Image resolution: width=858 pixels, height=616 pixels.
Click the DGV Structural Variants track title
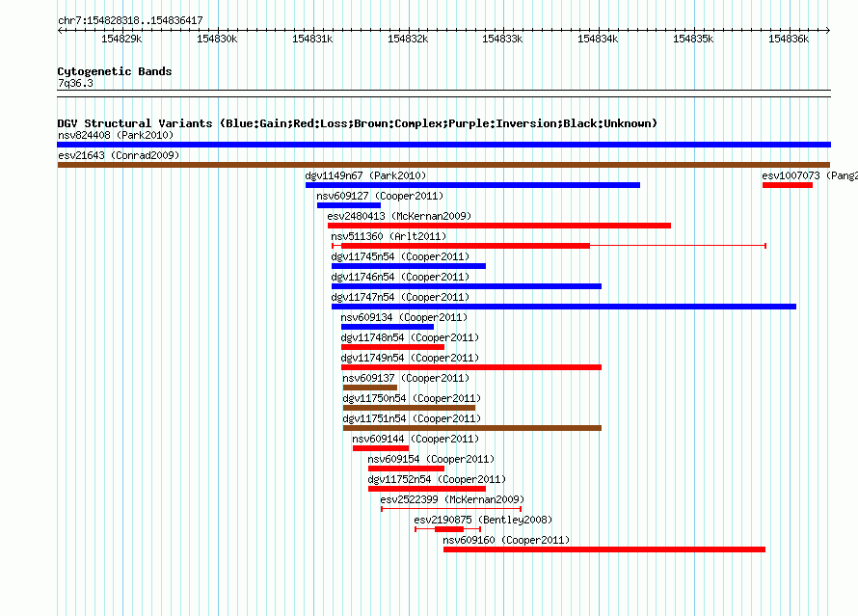(x=357, y=123)
